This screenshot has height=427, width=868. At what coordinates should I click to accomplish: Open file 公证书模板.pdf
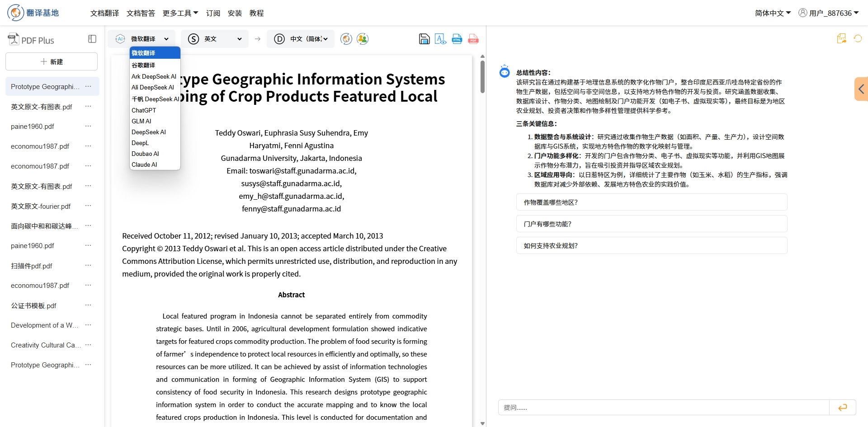tap(33, 305)
